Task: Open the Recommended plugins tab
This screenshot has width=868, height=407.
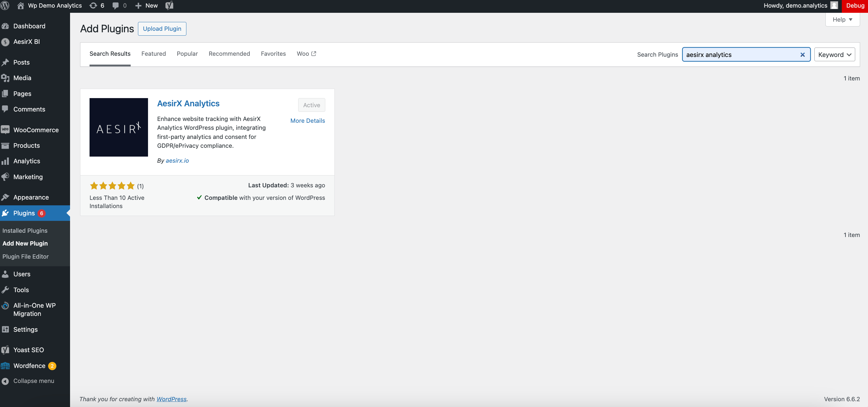Action: pyautogui.click(x=229, y=54)
